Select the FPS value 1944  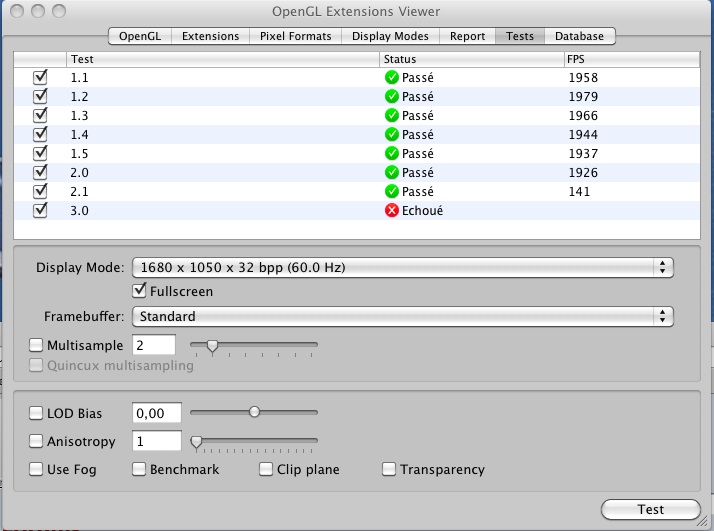[x=583, y=135]
